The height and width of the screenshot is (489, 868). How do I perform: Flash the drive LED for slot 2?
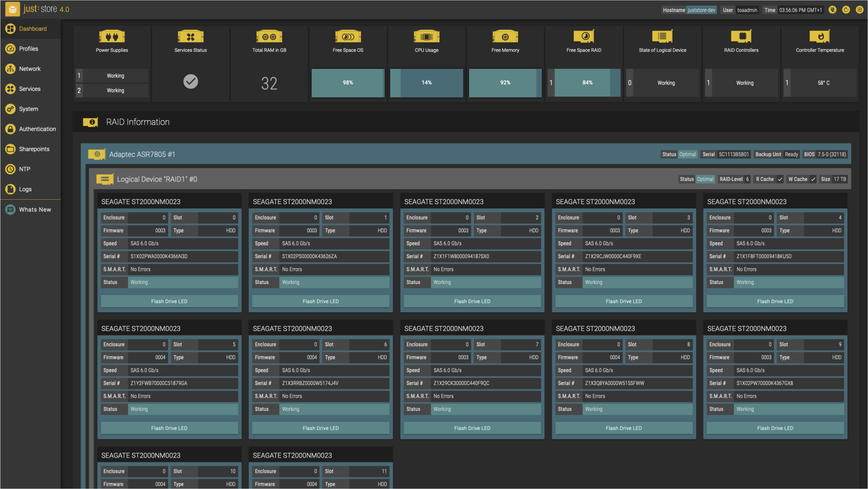point(472,301)
